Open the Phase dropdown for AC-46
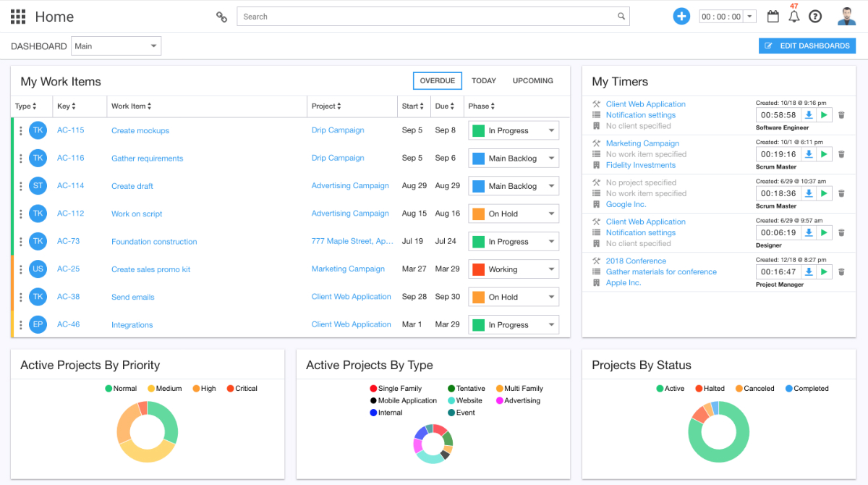This screenshot has height=485, width=868. click(x=514, y=325)
